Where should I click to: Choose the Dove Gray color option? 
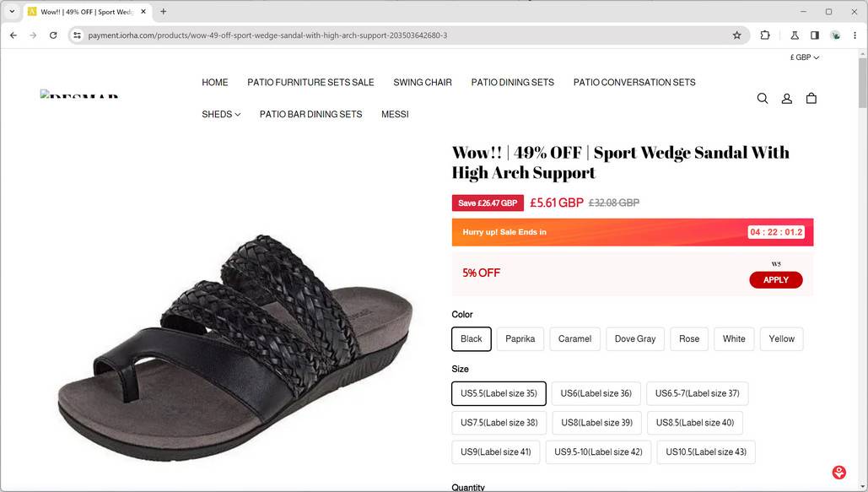tap(635, 339)
